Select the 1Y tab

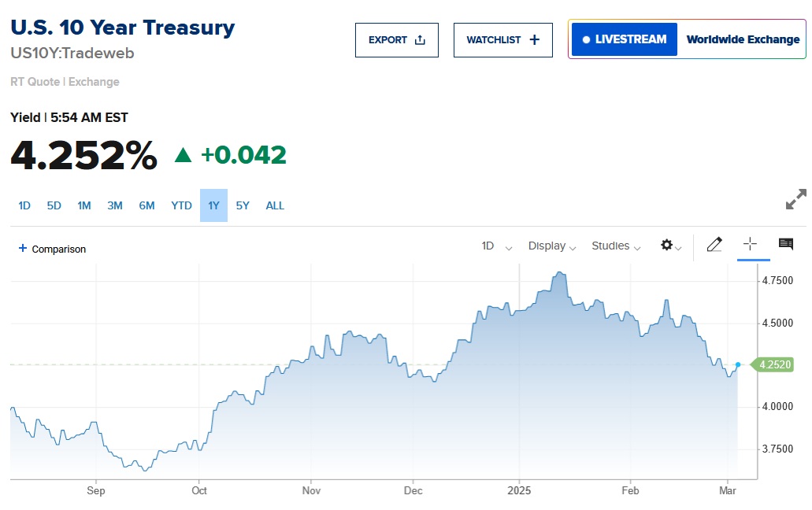coord(213,205)
